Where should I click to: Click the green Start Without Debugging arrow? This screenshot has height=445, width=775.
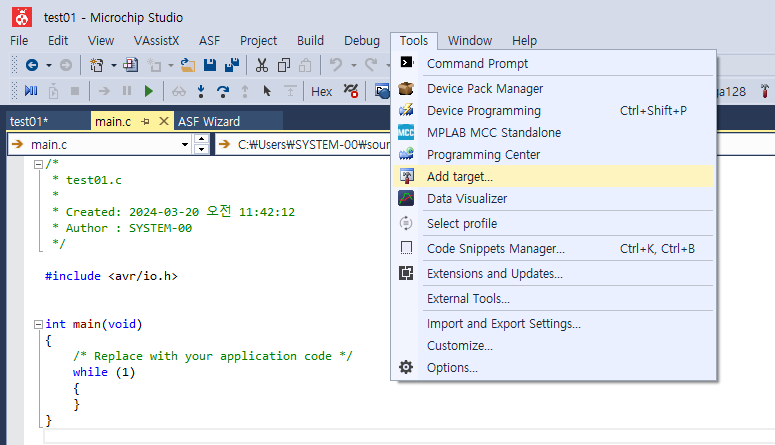149,91
